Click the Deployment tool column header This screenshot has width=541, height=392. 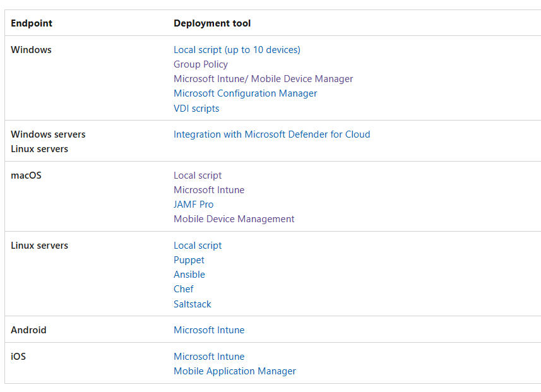(212, 23)
